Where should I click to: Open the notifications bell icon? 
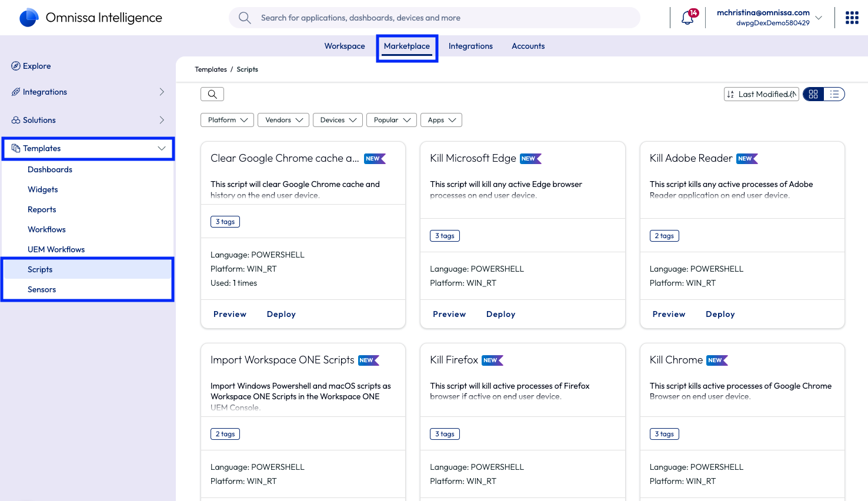pyautogui.click(x=687, y=18)
